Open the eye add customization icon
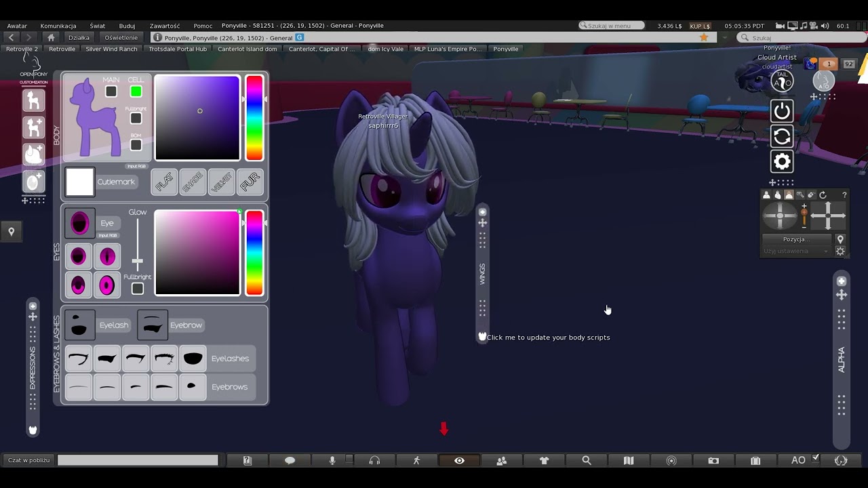This screenshot has width=868, height=488. point(34,181)
